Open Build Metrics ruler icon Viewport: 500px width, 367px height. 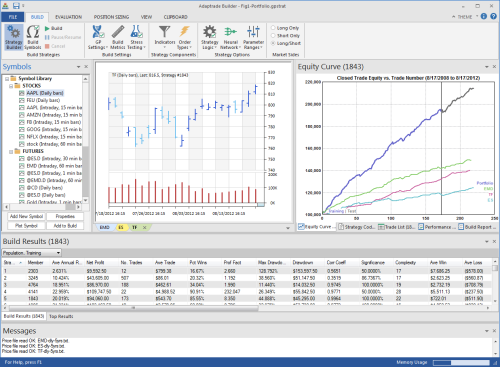[117, 37]
